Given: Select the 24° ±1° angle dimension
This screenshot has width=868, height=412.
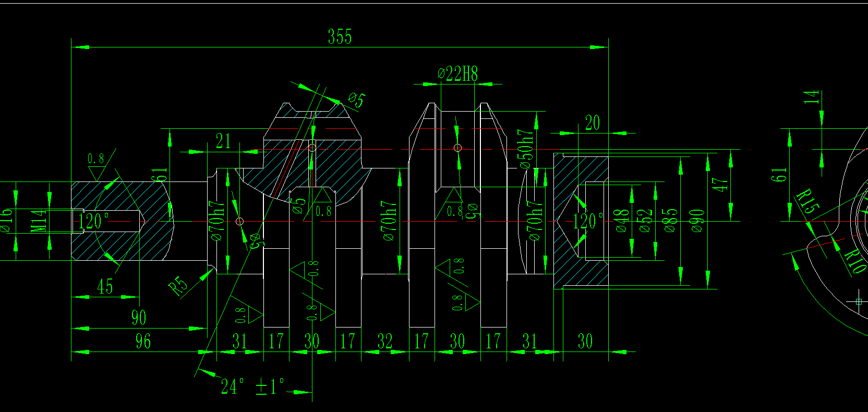Looking at the screenshot, I should click(253, 386).
